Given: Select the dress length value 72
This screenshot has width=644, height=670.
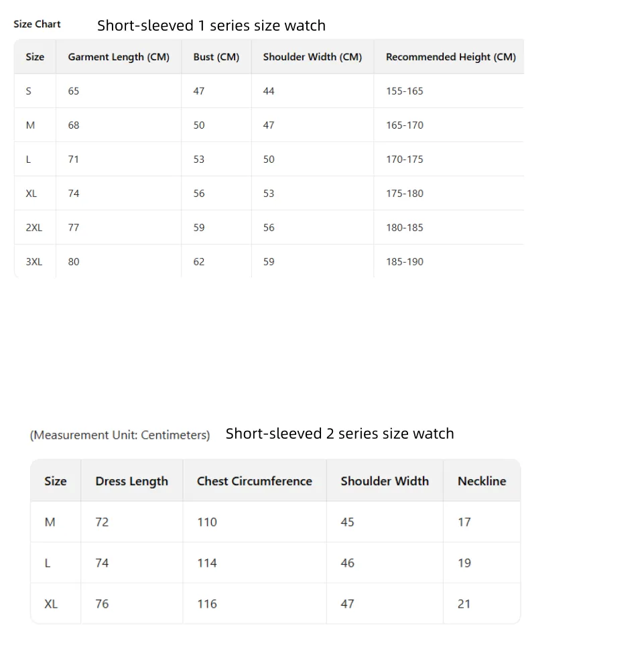Looking at the screenshot, I should 102,522.
